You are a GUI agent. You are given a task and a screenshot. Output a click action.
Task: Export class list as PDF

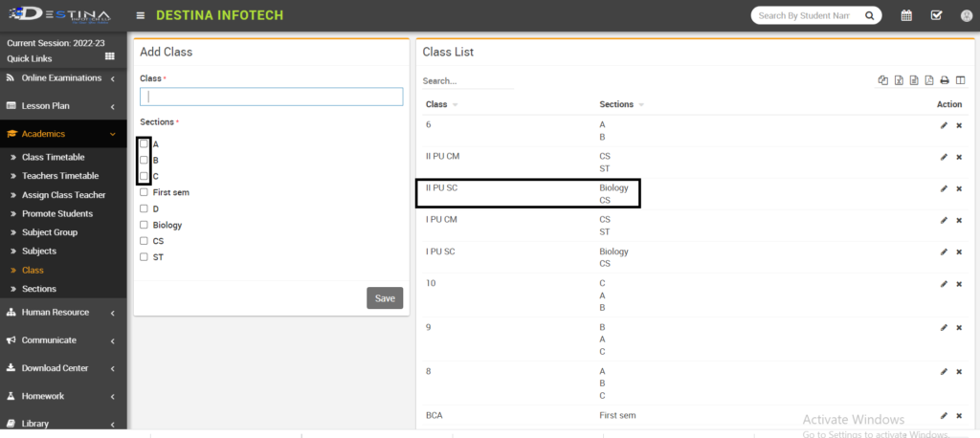coord(928,80)
